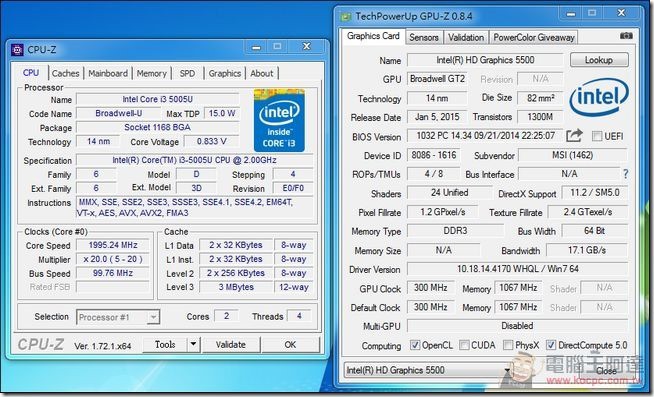Click the Multi-GPU value Disabled
This screenshot has width=654, height=397.
click(x=518, y=326)
